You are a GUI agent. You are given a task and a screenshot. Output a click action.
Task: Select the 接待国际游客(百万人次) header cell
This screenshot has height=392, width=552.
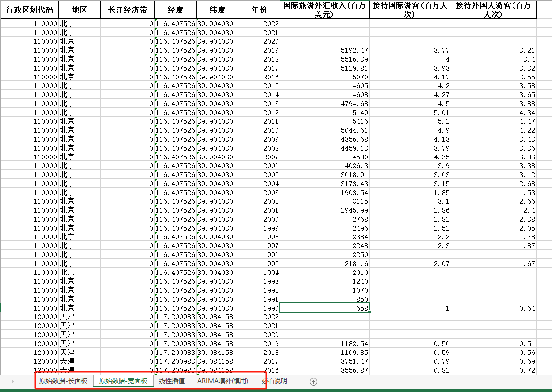(410, 10)
